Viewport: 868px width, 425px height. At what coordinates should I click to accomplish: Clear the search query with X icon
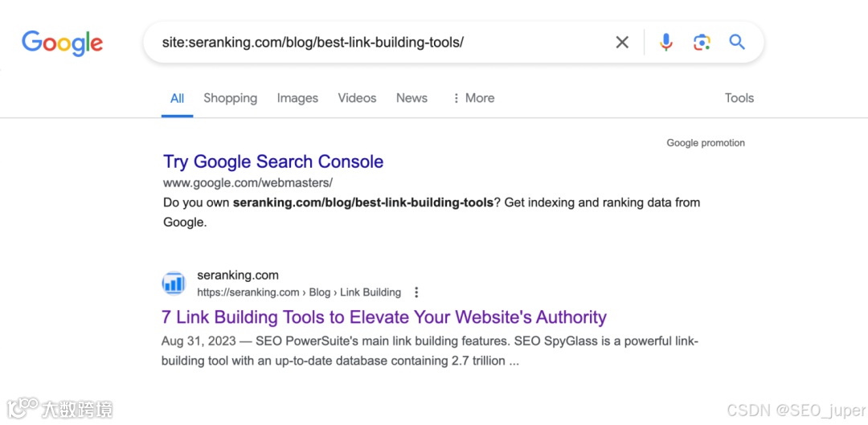[x=622, y=43]
